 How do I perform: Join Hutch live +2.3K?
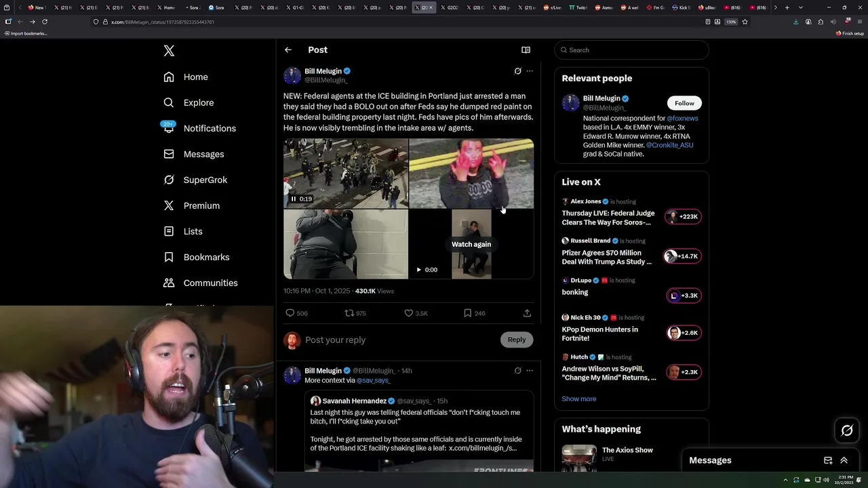[x=684, y=372]
